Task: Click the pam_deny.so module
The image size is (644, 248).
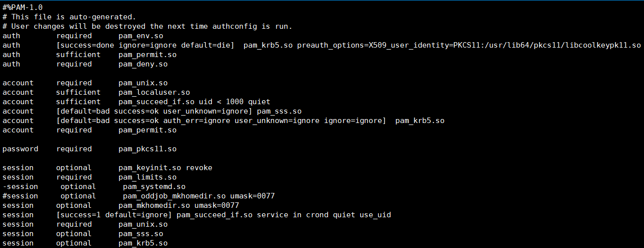Action: point(143,64)
